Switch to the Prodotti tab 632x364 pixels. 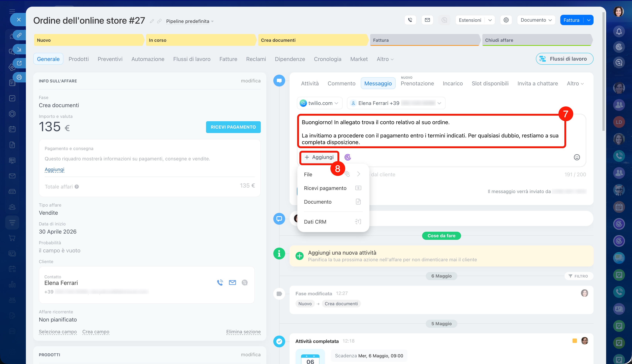pos(79,59)
